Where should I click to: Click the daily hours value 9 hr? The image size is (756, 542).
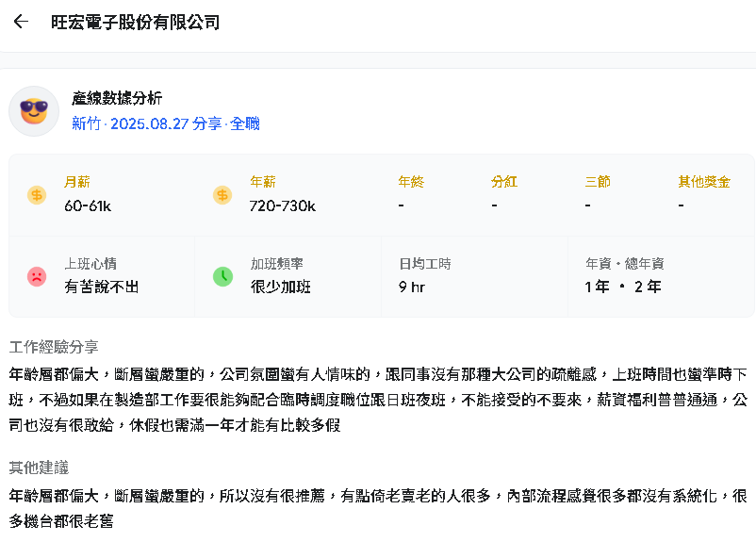[x=412, y=287]
